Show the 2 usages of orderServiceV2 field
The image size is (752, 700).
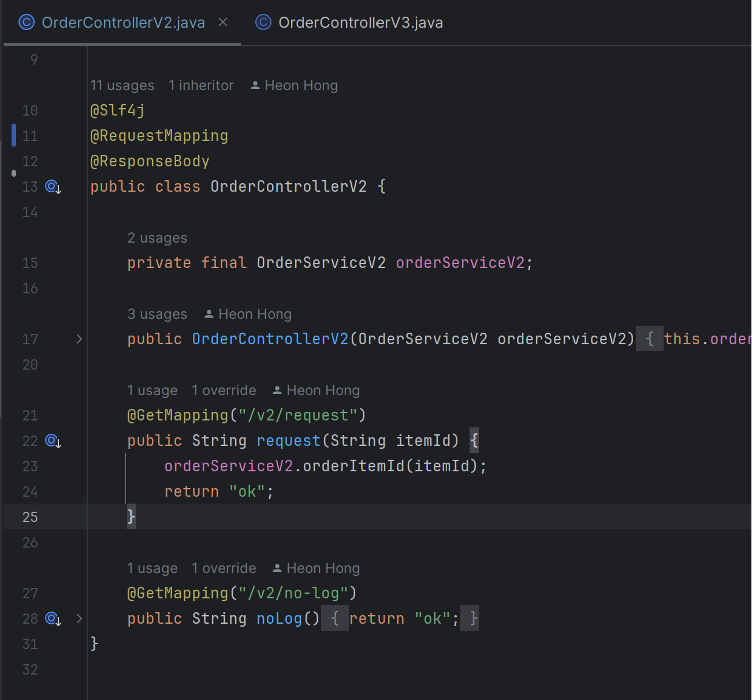(157, 238)
